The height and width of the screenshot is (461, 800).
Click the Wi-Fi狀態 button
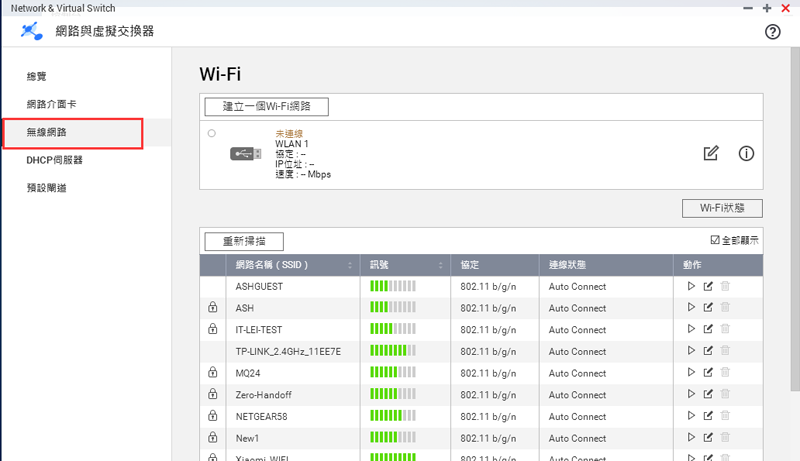click(722, 208)
